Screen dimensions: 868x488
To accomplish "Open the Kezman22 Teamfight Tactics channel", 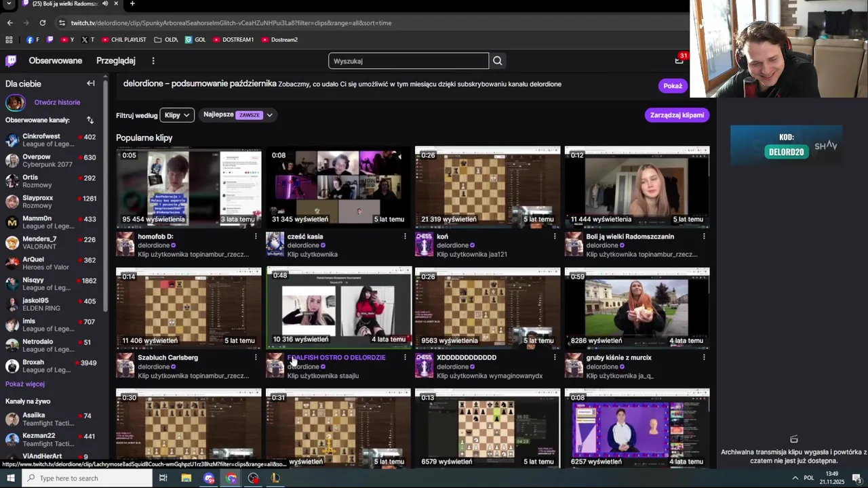I will (x=52, y=440).
